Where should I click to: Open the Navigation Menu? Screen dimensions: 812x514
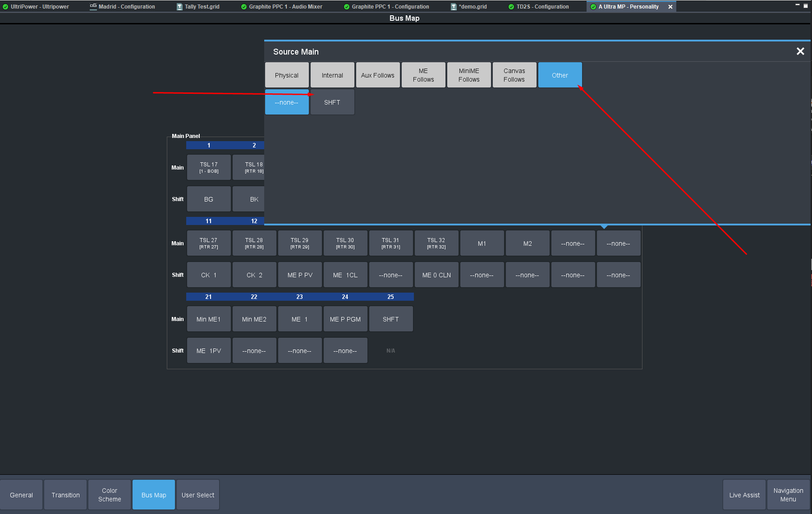click(x=788, y=495)
